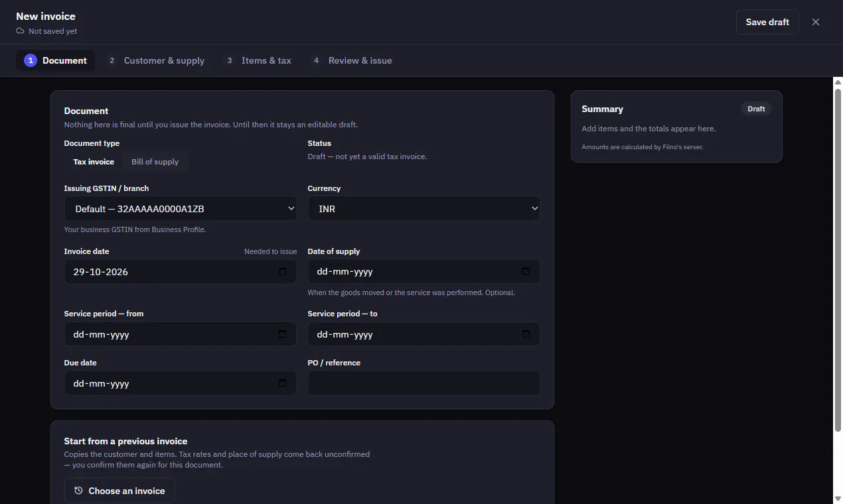843x504 pixels.
Task: Focus the Service period — from field
Action: click(181, 334)
